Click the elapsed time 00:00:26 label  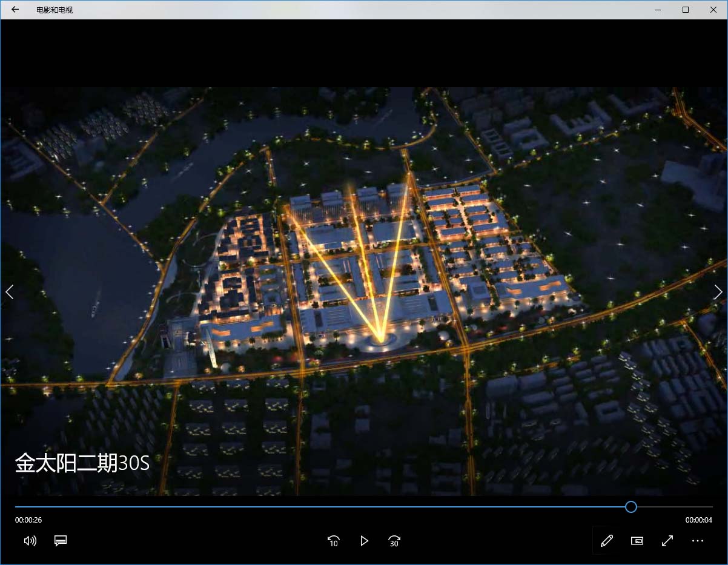[28, 520]
